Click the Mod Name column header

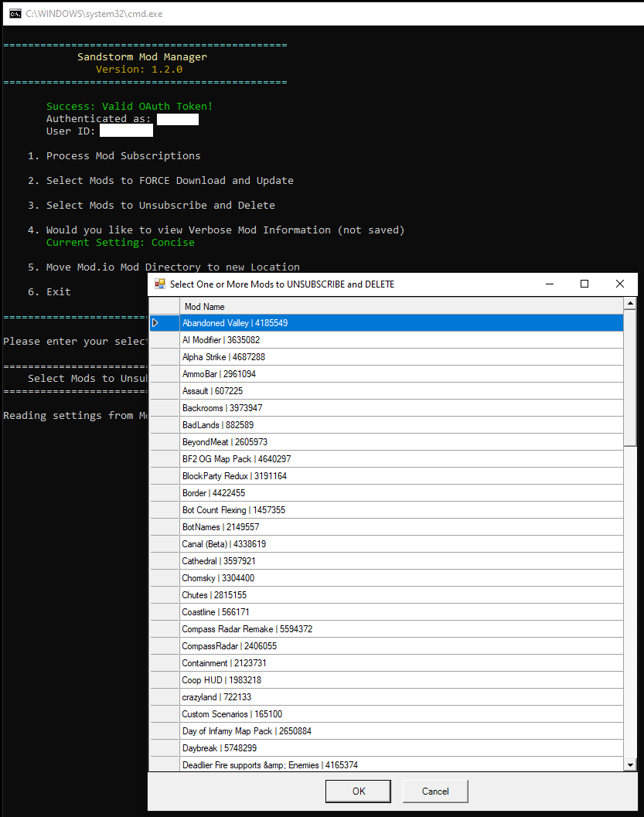(x=401, y=306)
